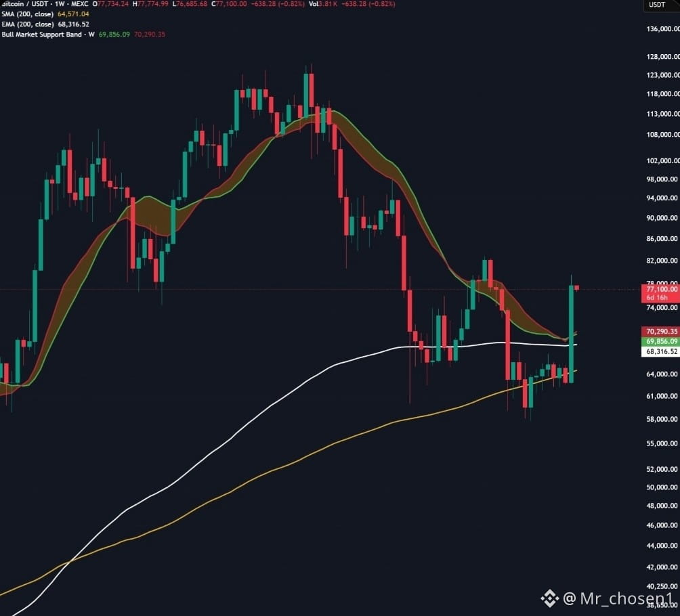The image size is (680, 616).
Task: Click the 108,000.00 price scale label
Action: click(662, 135)
